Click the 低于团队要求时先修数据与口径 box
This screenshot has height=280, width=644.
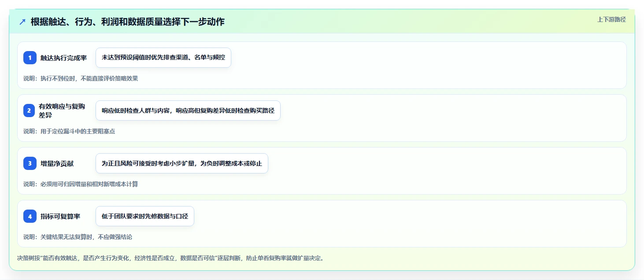pyautogui.click(x=145, y=216)
